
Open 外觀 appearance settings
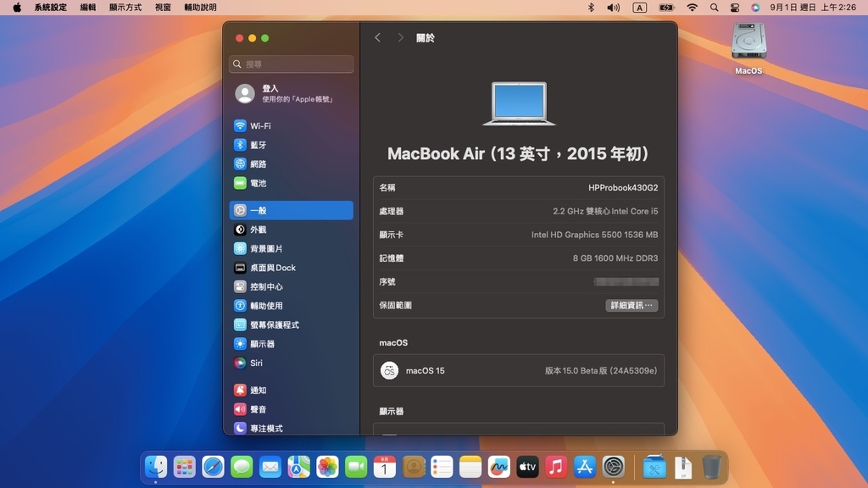pyautogui.click(x=292, y=229)
